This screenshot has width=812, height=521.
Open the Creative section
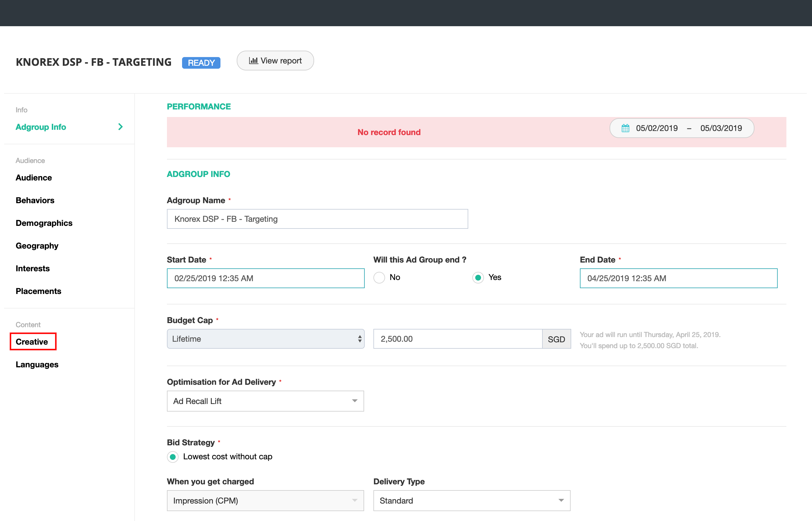click(x=32, y=342)
